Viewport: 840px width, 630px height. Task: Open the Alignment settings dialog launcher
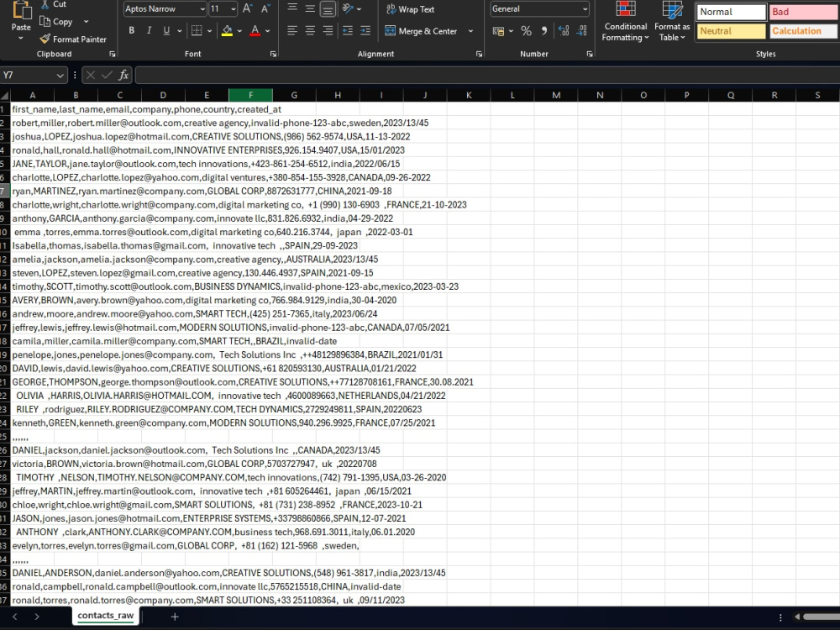[479, 54]
